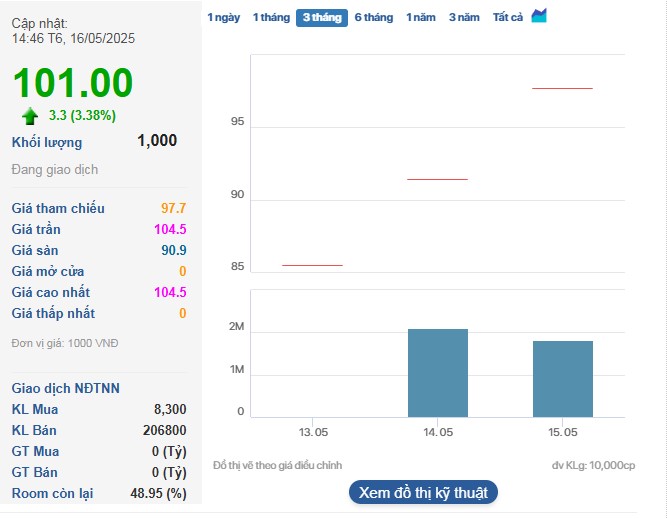Click the current price 101.00
This screenshot has width=667, height=519.
point(73,82)
